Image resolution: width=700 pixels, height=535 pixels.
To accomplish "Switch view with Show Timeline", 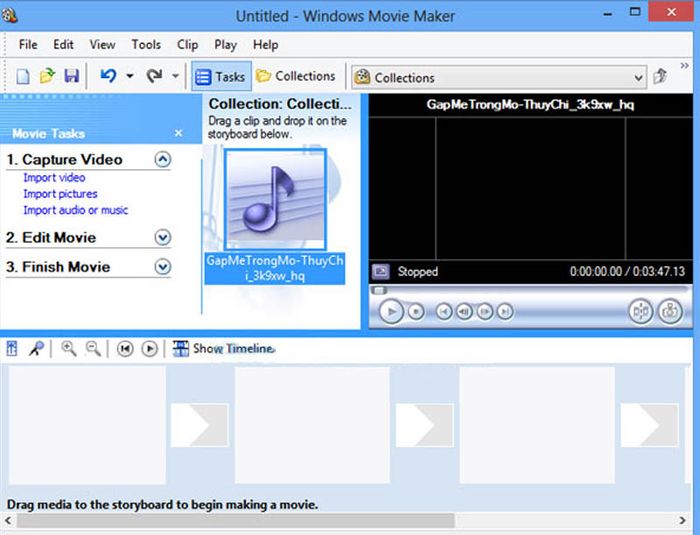I will (223, 348).
